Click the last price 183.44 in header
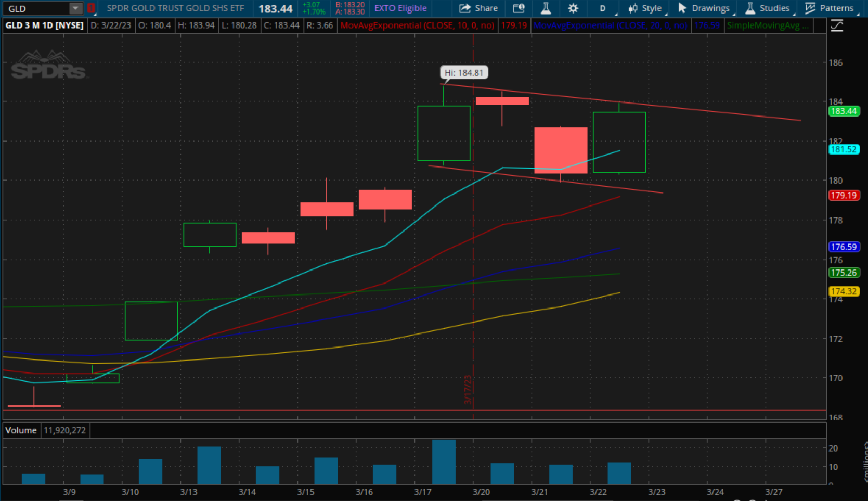868x501 pixels. pyautogui.click(x=276, y=9)
